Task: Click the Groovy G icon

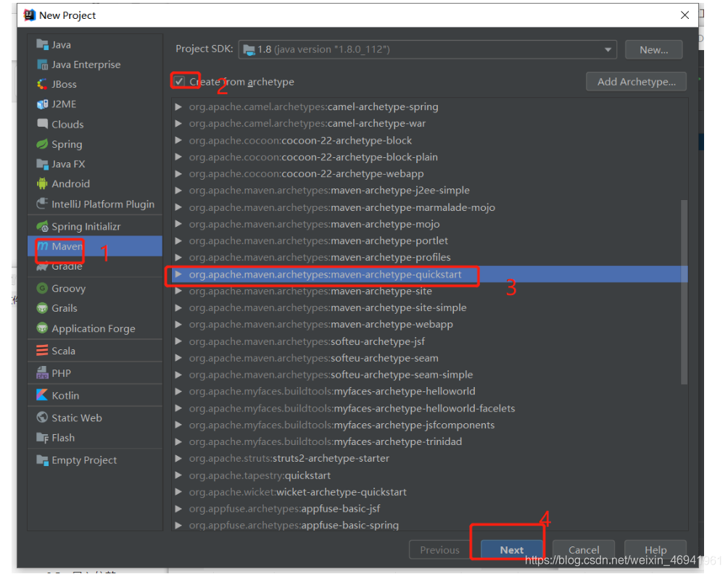Action: pos(42,288)
